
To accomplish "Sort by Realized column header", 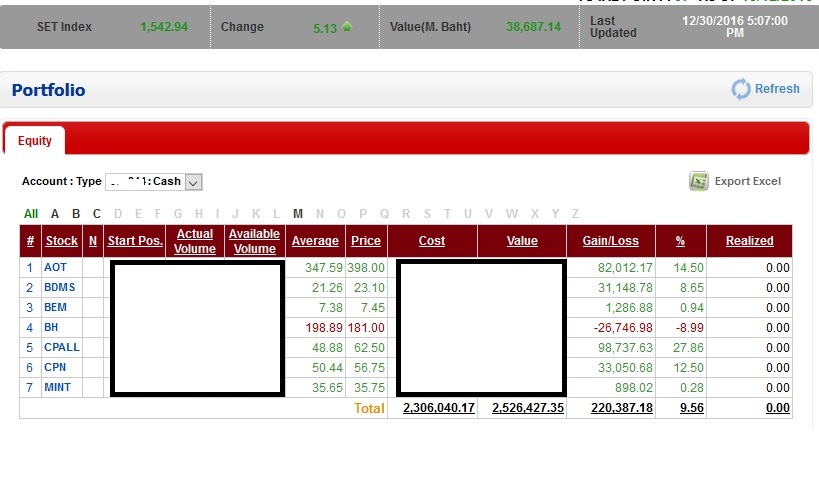I will 750,241.
